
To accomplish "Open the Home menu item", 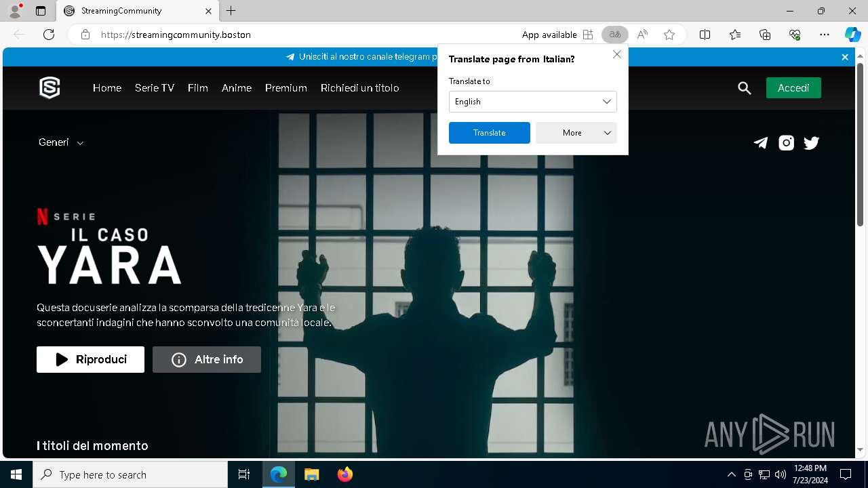I will [107, 88].
